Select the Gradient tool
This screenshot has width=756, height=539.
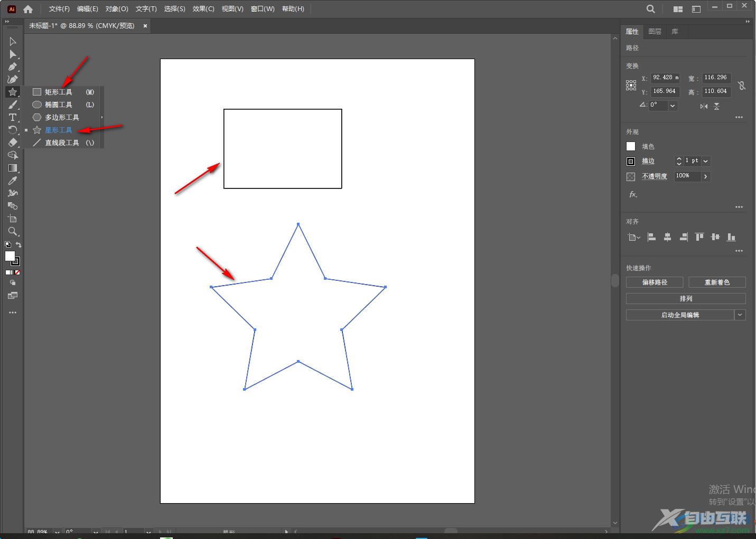pos(13,168)
